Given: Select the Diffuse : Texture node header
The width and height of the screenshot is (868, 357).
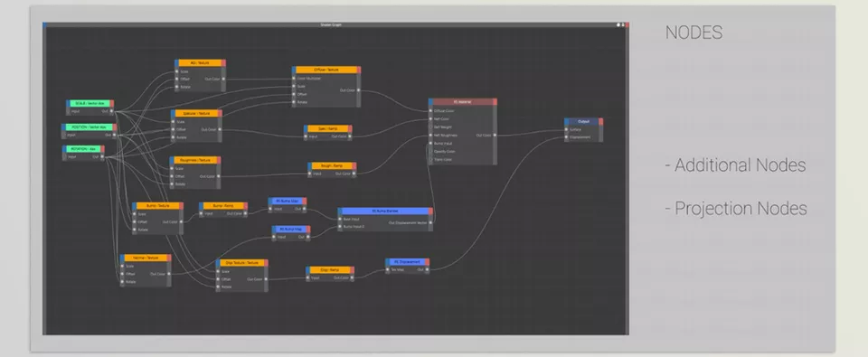Looking at the screenshot, I should pyautogui.click(x=326, y=70).
